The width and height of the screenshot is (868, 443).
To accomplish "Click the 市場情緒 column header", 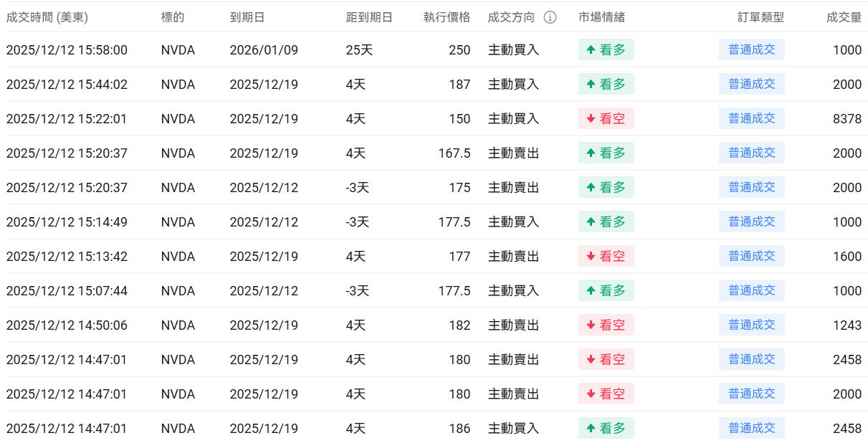I will pyautogui.click(x=601, y=17).
